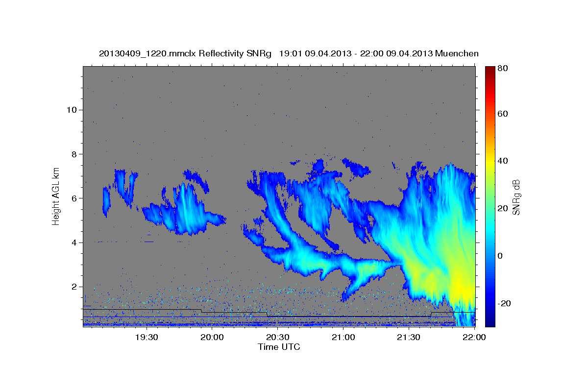588x392 pixels.
Task: Click the height tick label 4
Action: [x=73, y=243]
